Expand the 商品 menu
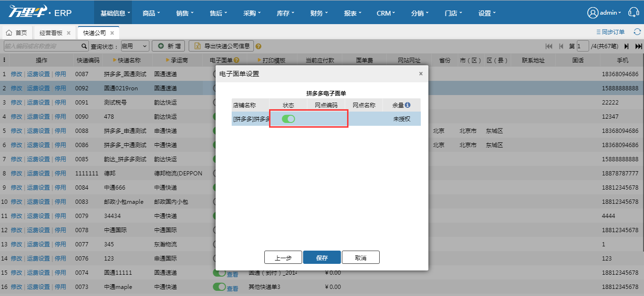644x296 pixels. pyautogui.click(x=151, y=13)
